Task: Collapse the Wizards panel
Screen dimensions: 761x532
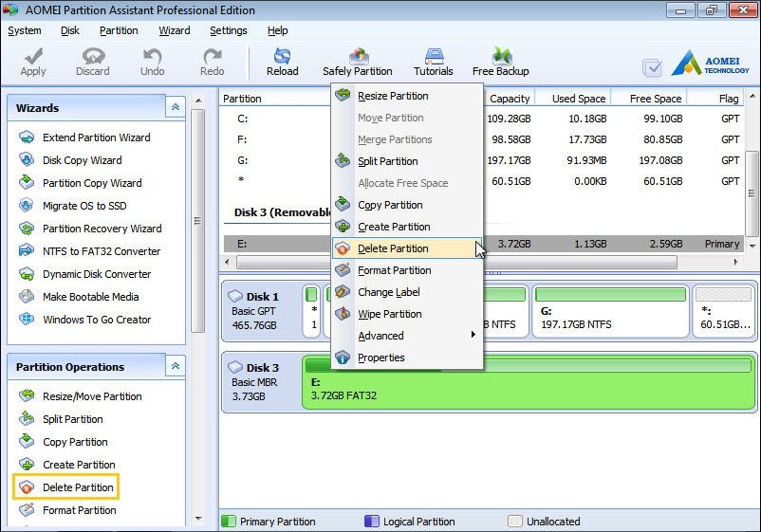Action: pyautogui.click(x=176, y=107)
